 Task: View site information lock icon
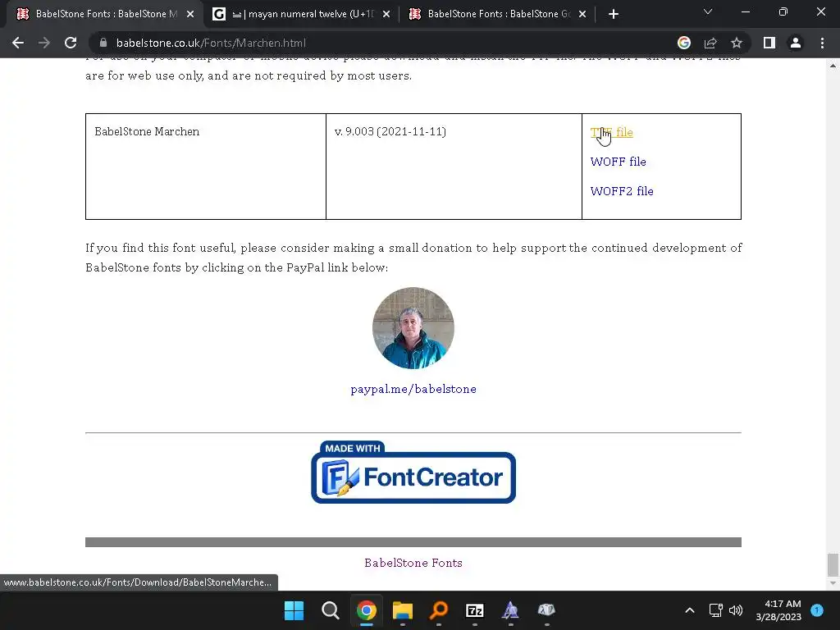[103, 43]
